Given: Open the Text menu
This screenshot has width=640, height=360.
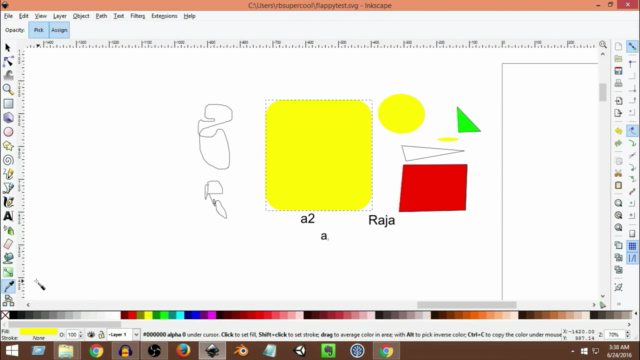Looking at the screenshot, I should (119, 16).
